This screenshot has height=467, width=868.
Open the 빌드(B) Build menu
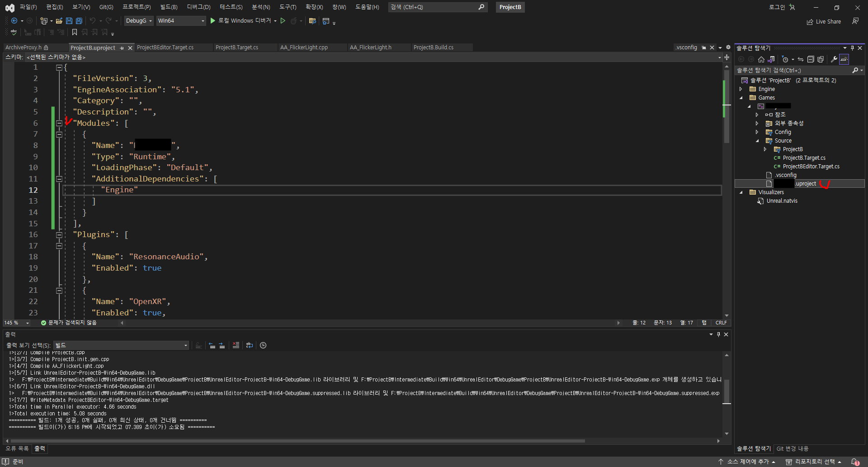169,7
